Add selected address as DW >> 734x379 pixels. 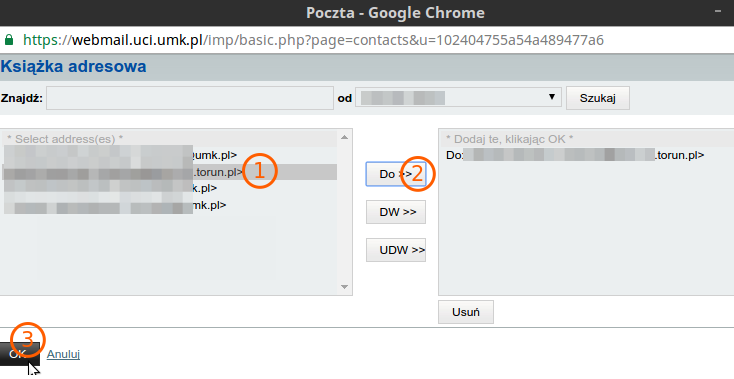pyautogui.click(x=396, y=212)
